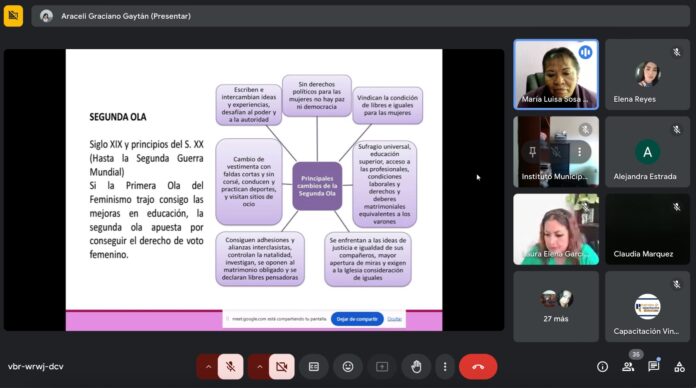Open meeting details info icon
Image resolution: width=696 pixels, height=388 pixels.
(x=602, y=367)
